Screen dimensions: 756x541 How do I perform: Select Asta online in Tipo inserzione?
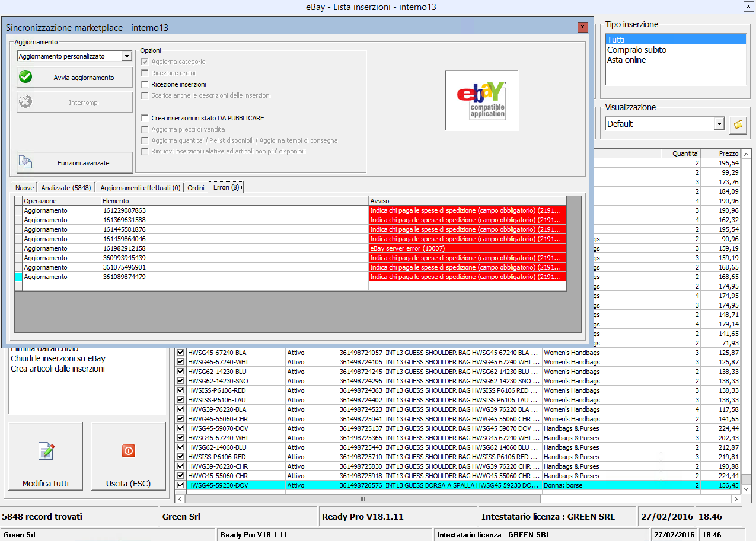point(626,60)
